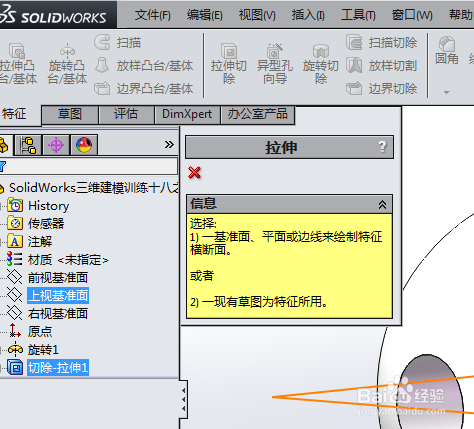The width and height of the screenshot is (474, 429).
Task: Open help for the 拉伸 panel
Action: [382, 147]
